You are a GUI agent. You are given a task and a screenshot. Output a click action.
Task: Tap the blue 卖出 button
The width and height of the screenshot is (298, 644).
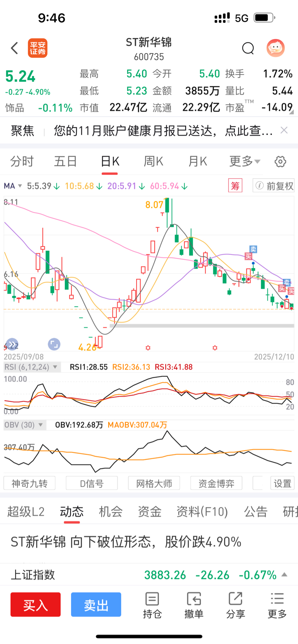click(x=96, y=604)
